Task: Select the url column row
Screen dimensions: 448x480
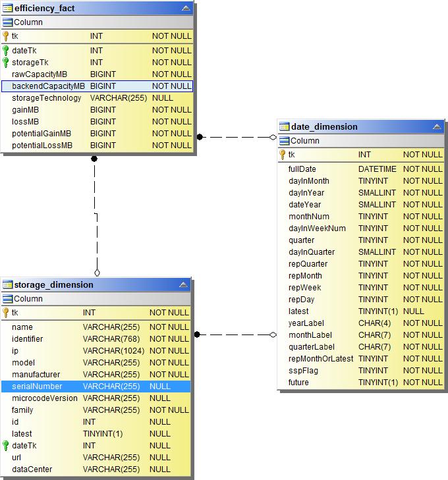Action: tap(96, 458)
